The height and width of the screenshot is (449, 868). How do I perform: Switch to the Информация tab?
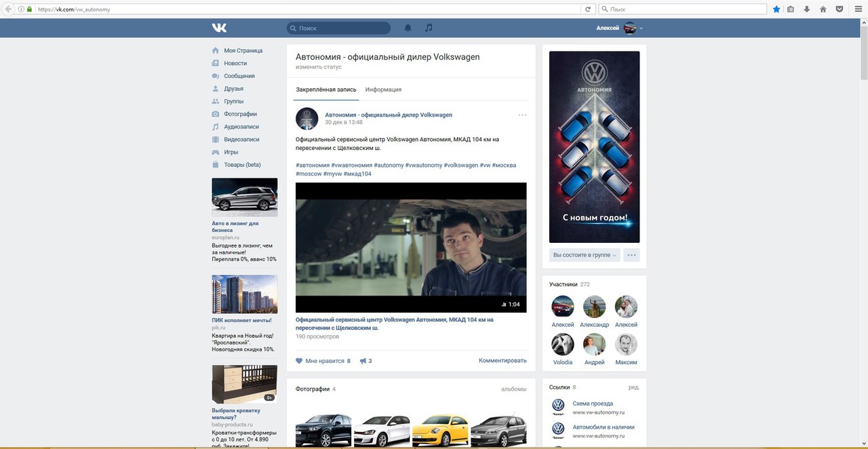click(383, 90)
